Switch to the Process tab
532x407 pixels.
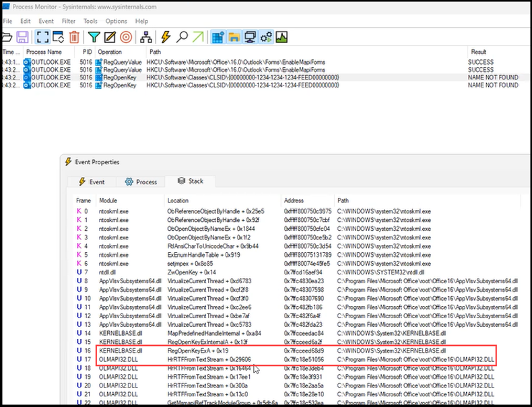(141, 182)
